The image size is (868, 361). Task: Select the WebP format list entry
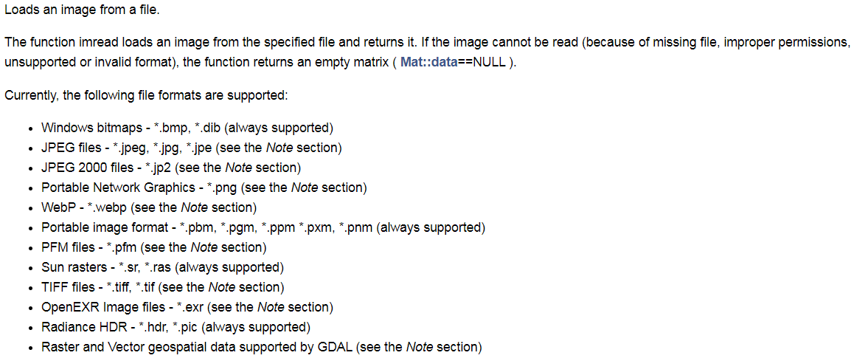tap(148, 207)
